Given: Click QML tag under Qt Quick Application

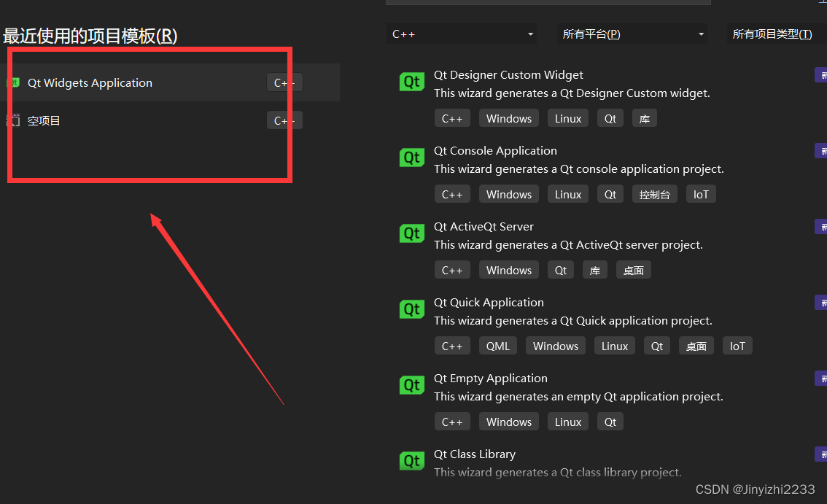Looking at the screenshot, I should coord(498,346).
